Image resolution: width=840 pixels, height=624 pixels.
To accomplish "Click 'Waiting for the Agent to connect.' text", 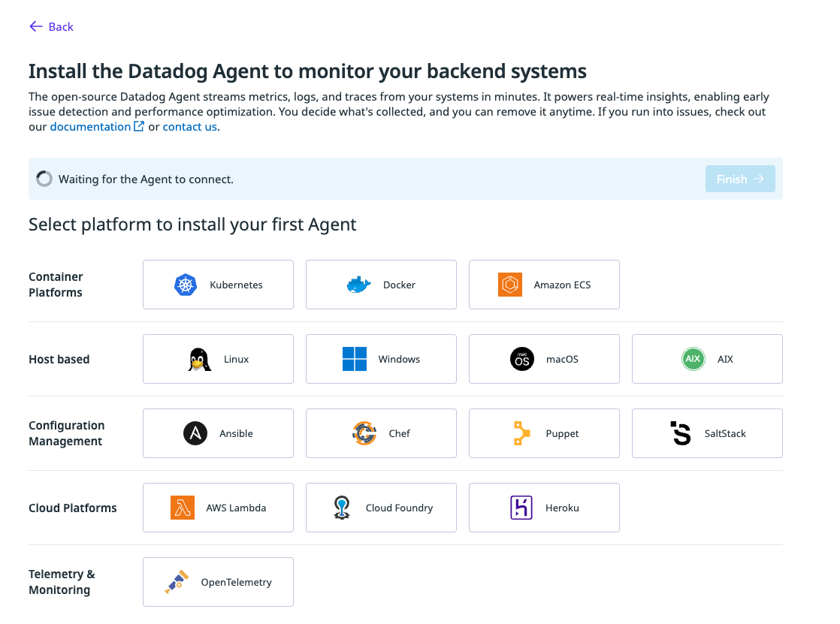I will [x=146, y=179].
